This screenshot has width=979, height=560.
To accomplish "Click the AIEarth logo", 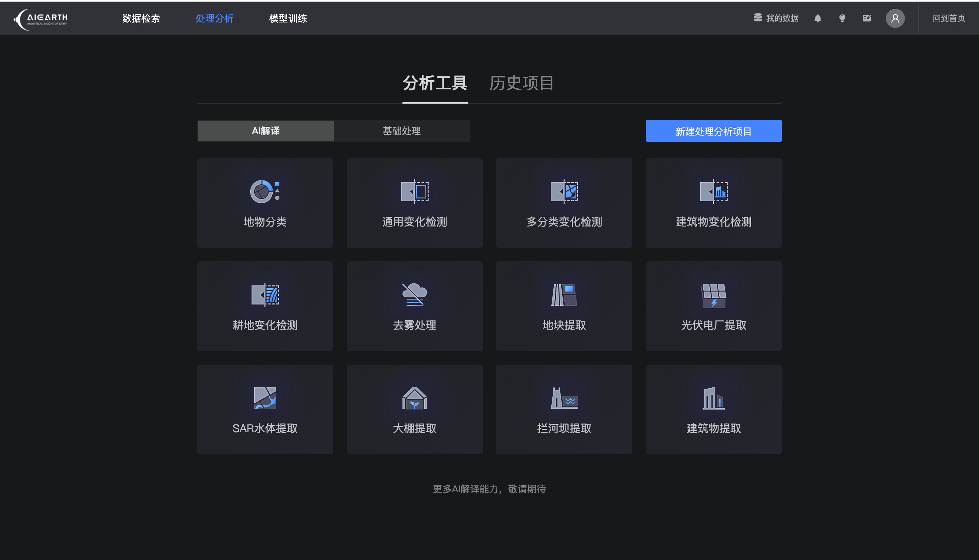I will (x=41, y=19).
